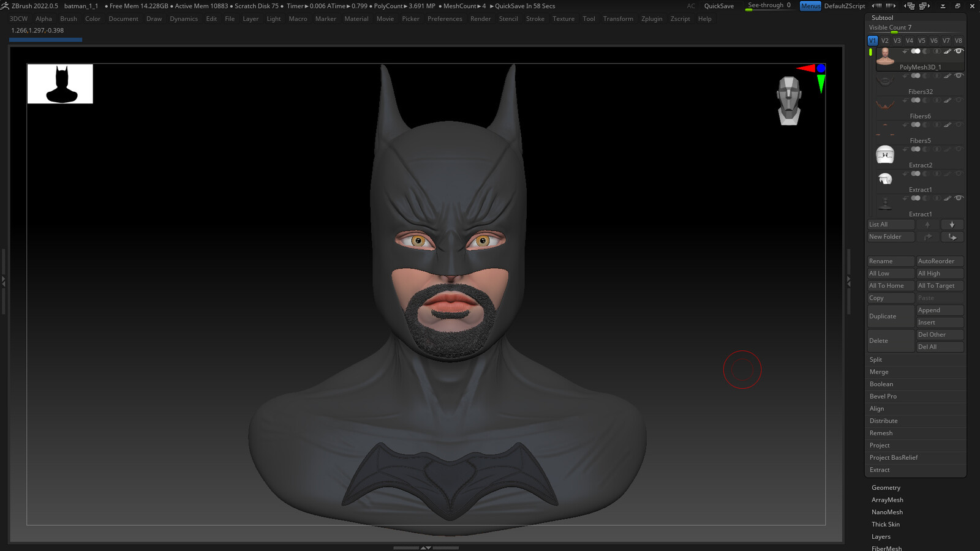Screen dimensions: 980x551
Task: Toggle Fibers32 eye visibility icon
Action: [959, 76]
